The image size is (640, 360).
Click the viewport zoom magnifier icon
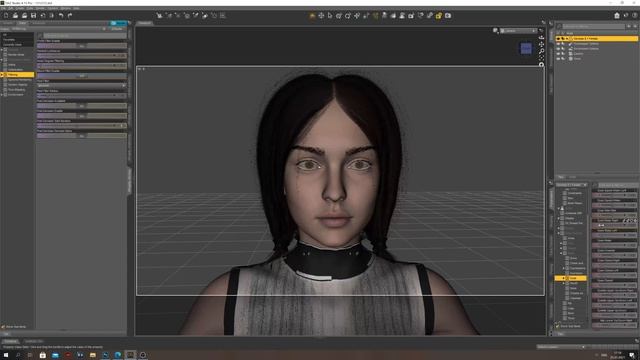tap(542, 51)
